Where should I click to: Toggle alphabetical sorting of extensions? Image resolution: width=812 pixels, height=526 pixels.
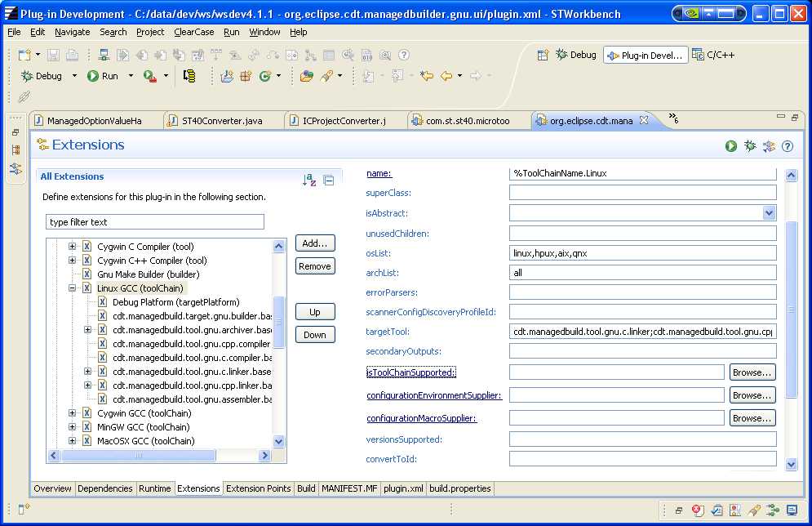308,181
